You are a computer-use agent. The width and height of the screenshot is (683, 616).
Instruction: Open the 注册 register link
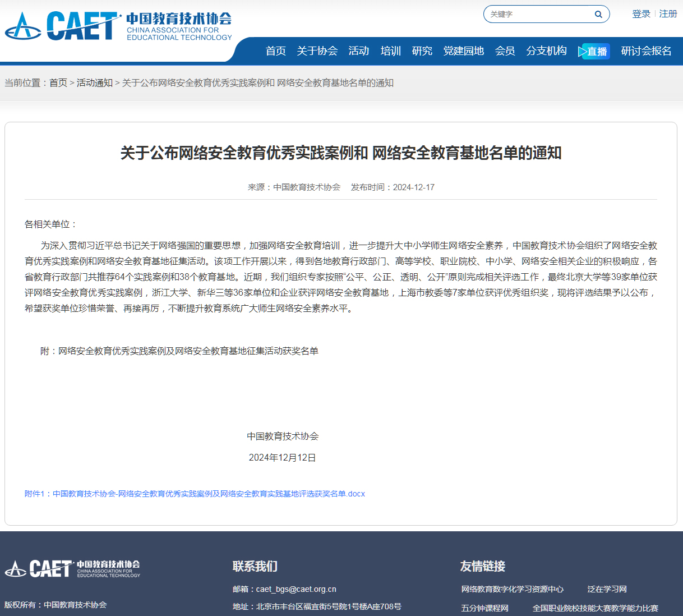coord(668,14)
